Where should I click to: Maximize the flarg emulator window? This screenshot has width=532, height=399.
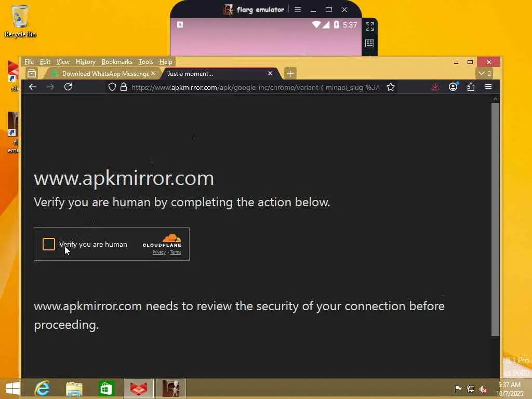329,9
